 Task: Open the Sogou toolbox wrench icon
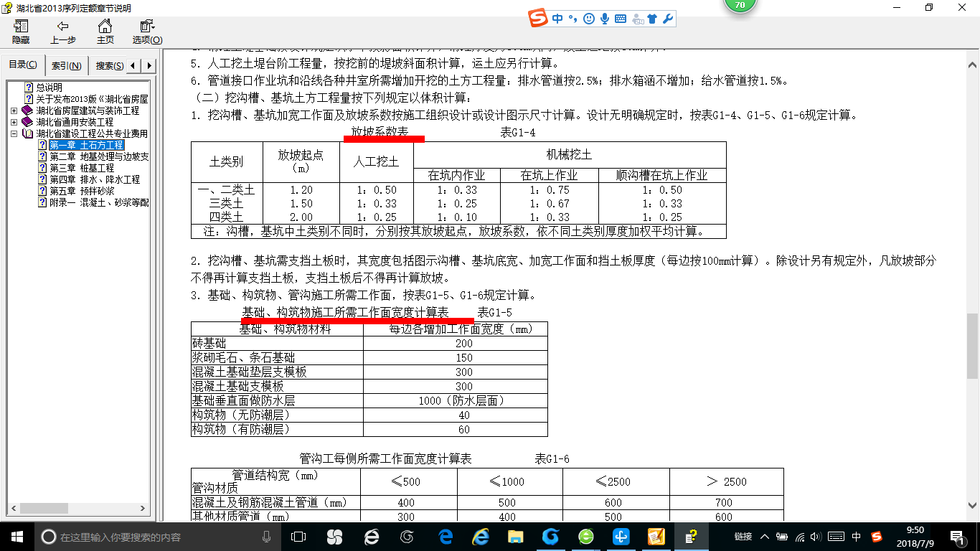667,19
